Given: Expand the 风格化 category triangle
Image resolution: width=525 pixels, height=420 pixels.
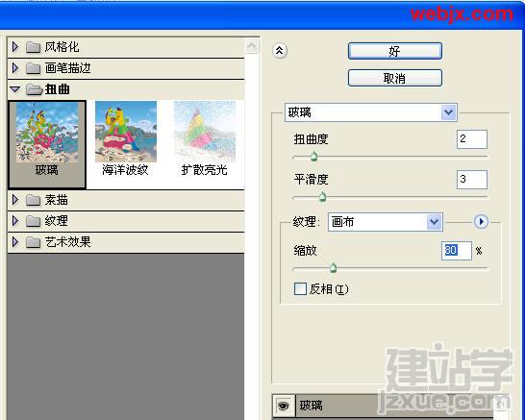Looking at the screenshot, I should pyautogui.click(x=15, y=47).
